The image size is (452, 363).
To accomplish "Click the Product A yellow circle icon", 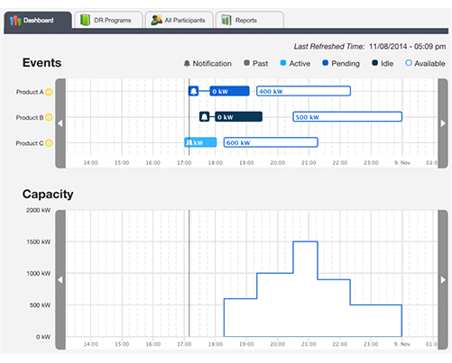I will click(x=49, y=92).
